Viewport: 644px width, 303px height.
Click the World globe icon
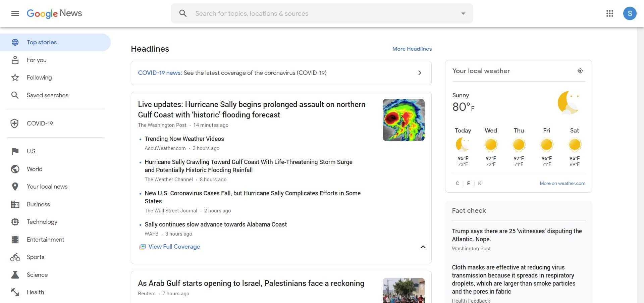tap(15, 169)
